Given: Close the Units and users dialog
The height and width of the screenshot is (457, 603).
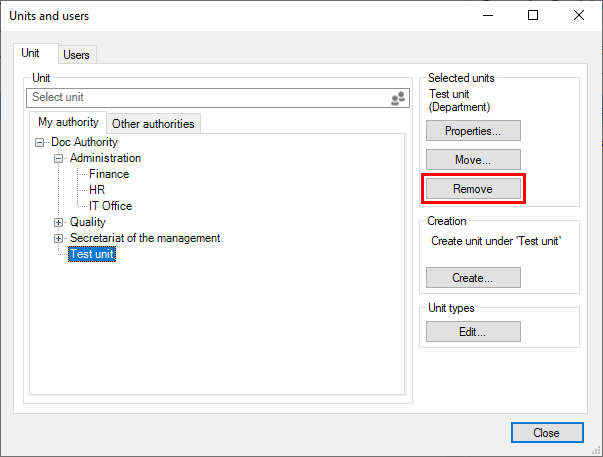Looking at the screenshot, I should (x=546, y=433).
